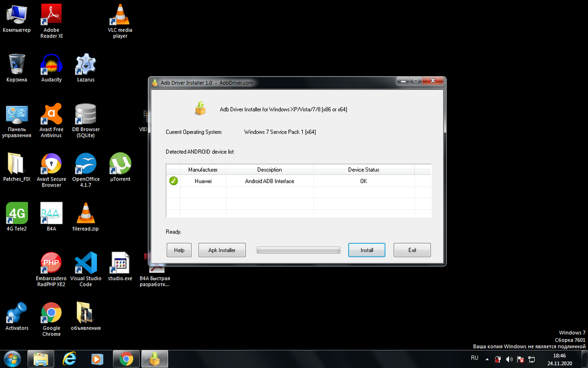
Task: Click the Show desktop button
Action: point(584,359)
